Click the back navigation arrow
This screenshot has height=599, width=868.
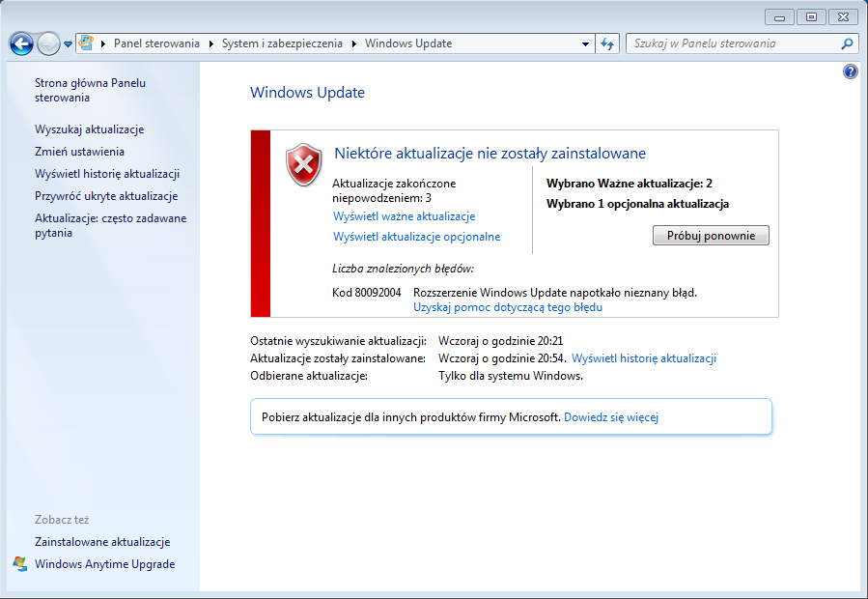click(19, 43)
